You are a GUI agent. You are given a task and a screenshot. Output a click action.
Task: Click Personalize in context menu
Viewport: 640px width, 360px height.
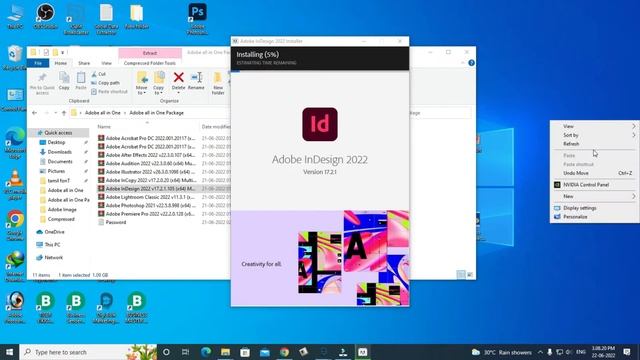tap(595, 217)
